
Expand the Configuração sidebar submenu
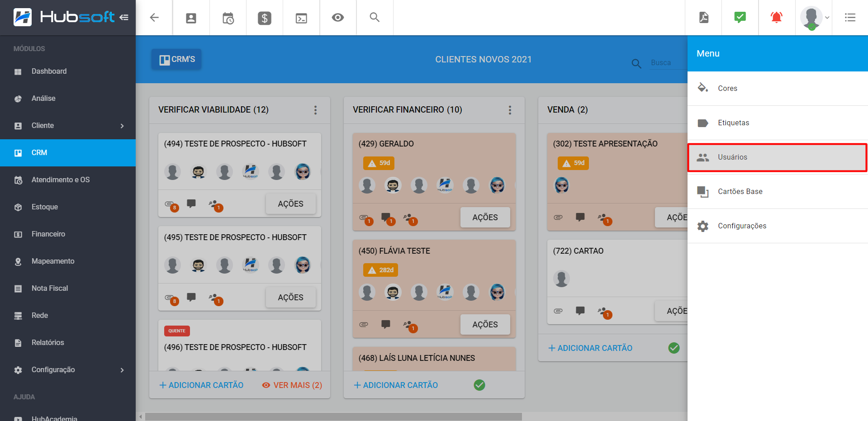[x=122, y=370]
